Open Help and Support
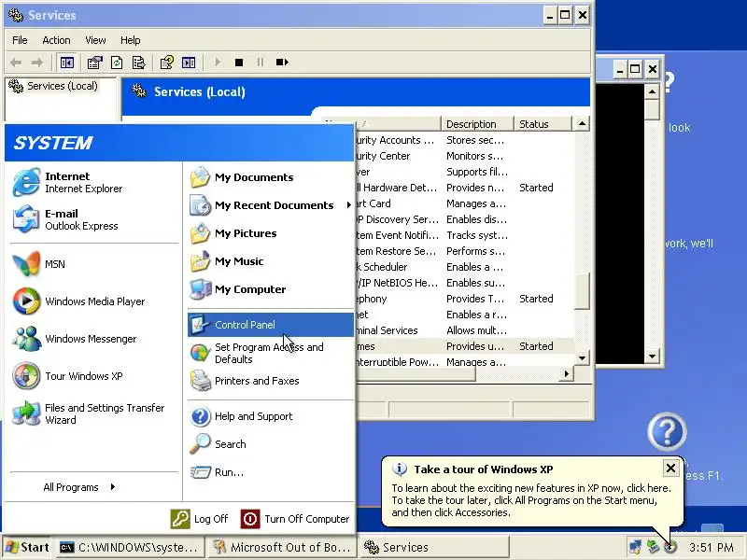747x560 pixels. 270,416
